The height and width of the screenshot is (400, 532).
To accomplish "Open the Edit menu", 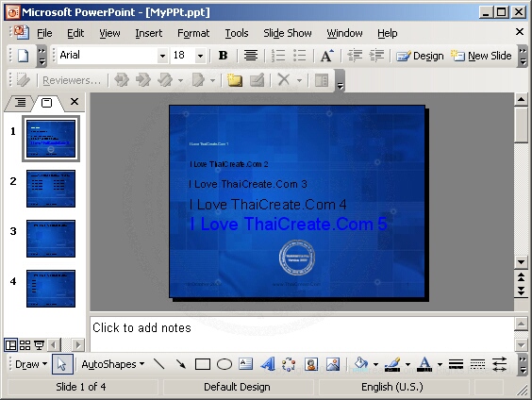I will pyautogui.click(x=75, y=33).
